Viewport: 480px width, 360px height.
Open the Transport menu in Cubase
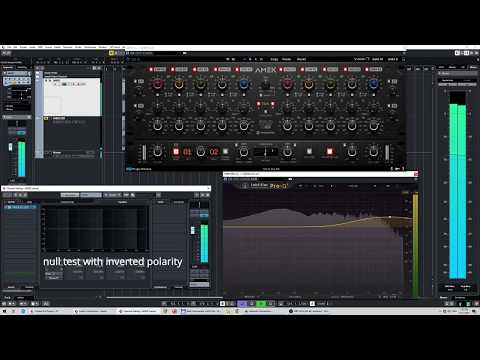tap(68, 47)
